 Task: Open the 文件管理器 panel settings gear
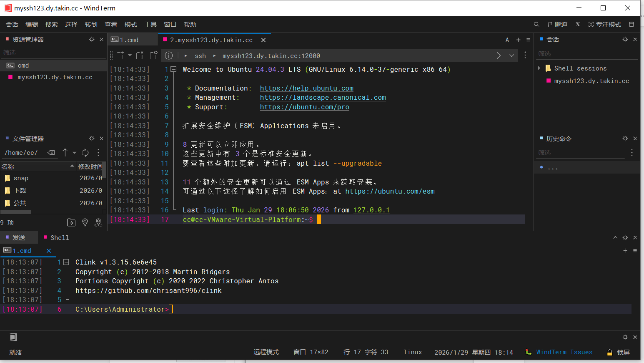(92, 139)
